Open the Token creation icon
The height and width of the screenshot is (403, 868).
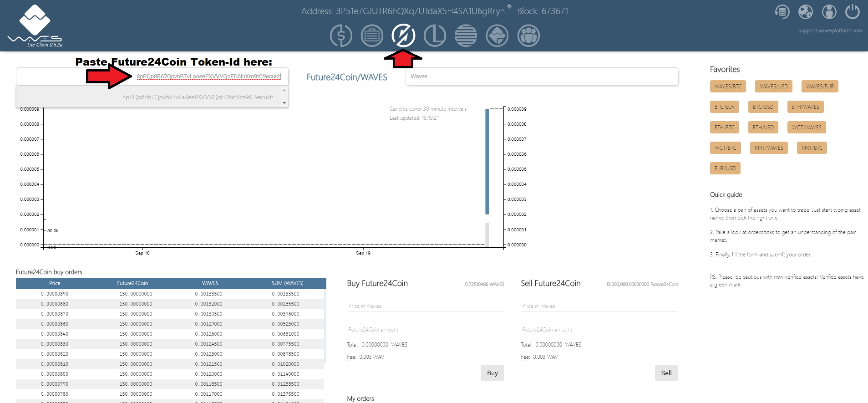497,36
